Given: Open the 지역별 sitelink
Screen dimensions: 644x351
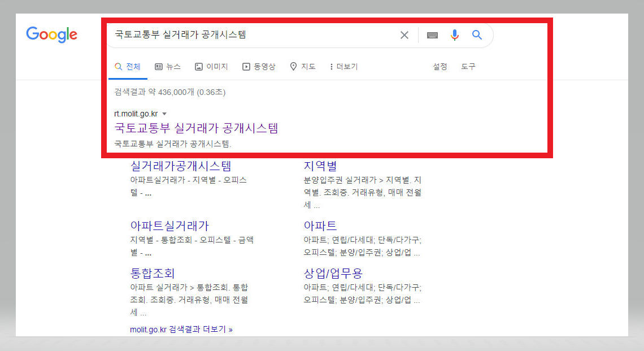Looking at the screenshot, I should (320, 166).
